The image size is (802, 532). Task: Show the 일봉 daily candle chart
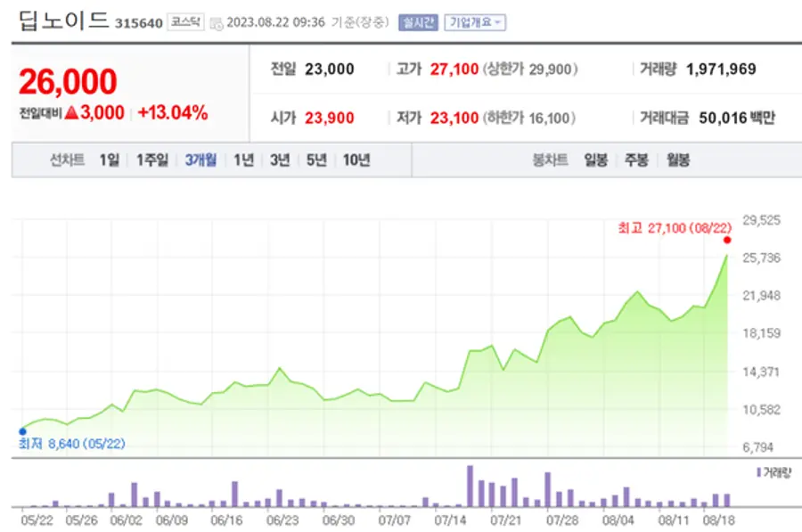596,160
